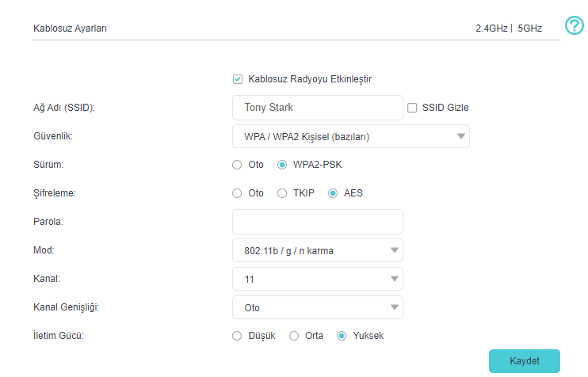Image resolution: width=588 pixels, height=377 pixels.
Task: Open the help question mark icon
Action: (574, 26)
